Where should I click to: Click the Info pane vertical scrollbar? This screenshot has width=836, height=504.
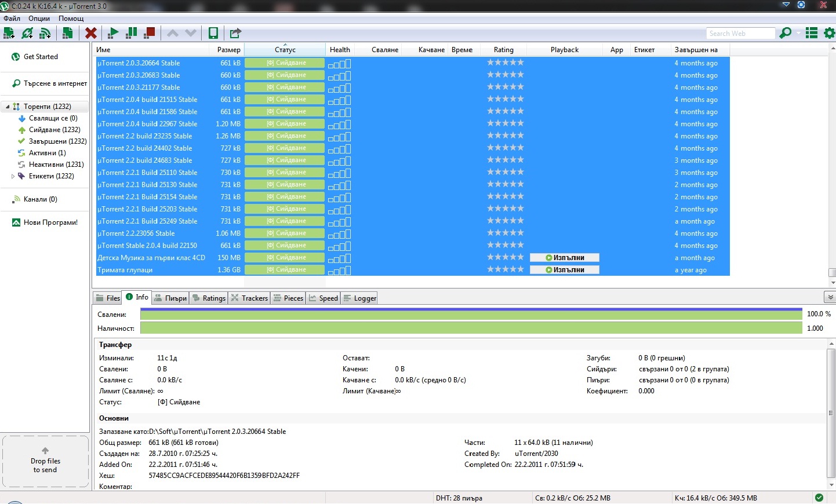(x=831, y=414)
